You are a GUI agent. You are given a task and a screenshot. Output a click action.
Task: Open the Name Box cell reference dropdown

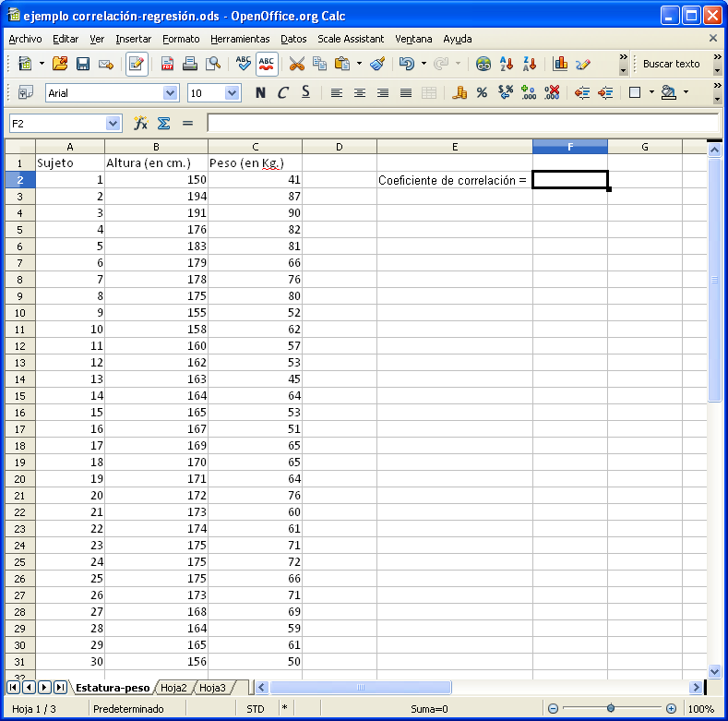pos(113,123)
